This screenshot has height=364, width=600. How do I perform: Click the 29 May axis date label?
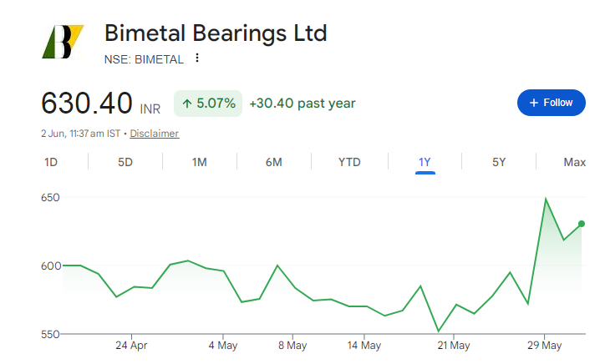pos(544,346)
